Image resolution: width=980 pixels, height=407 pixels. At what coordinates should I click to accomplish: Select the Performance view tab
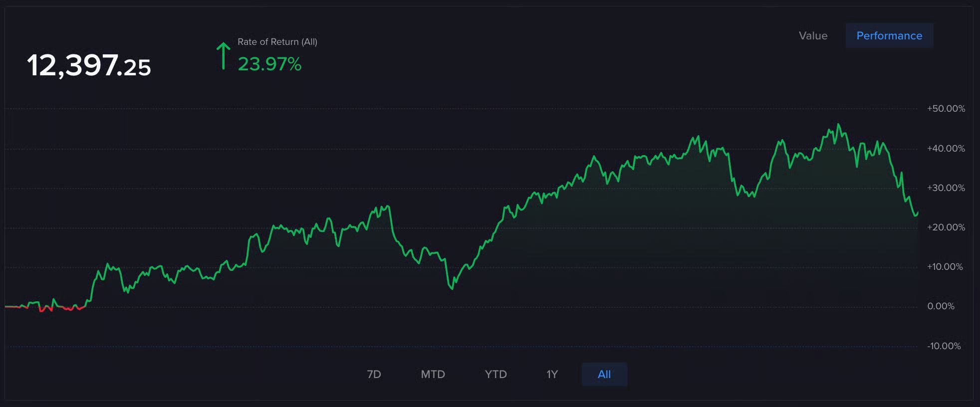[x=889, y=36]
